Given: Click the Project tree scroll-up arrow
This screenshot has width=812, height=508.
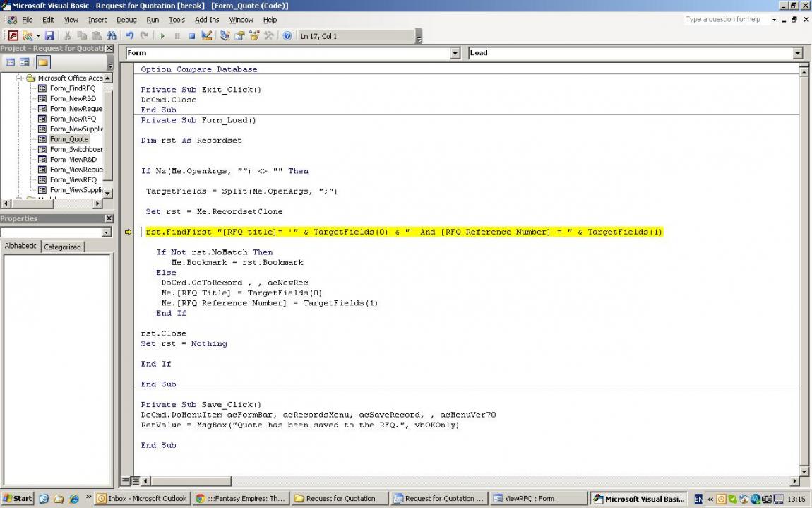Looking at the screenshot, I should coord(108,78).
